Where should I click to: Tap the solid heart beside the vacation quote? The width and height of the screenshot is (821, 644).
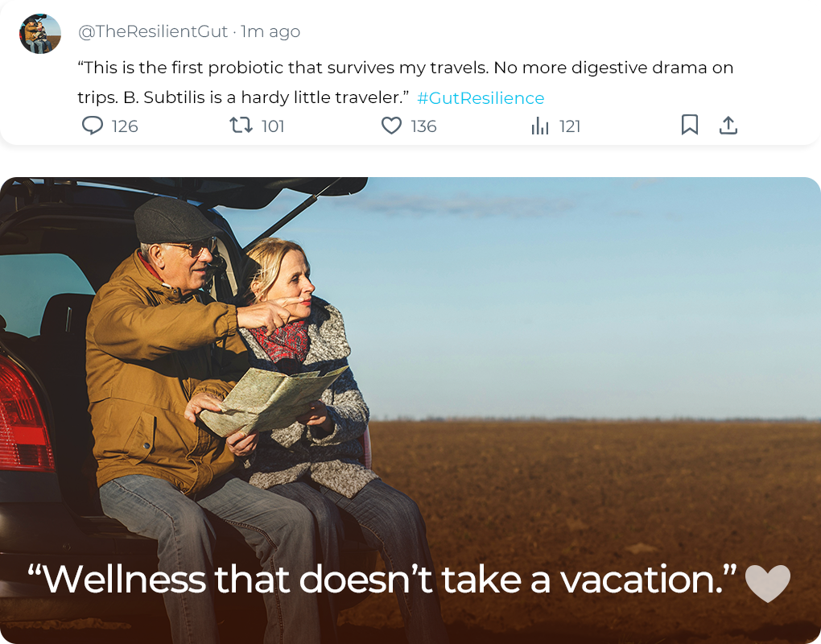click(767, 583)
